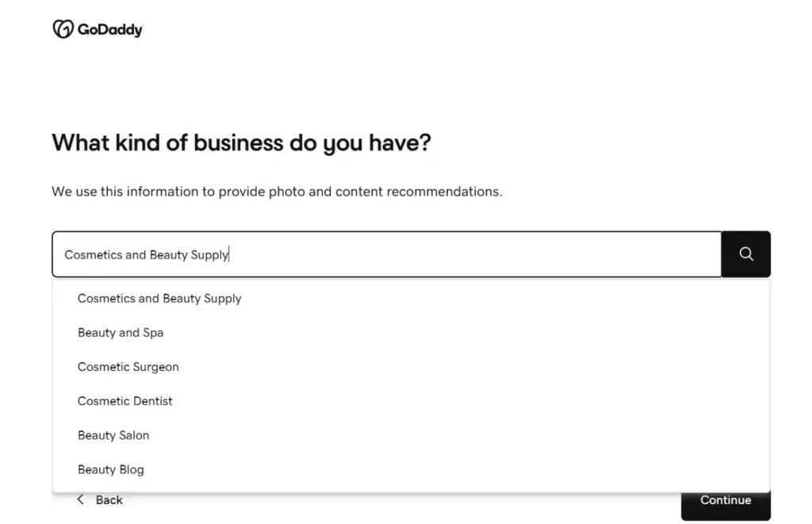Click the heading 'What kind of business'
The height and width of the screenshot is (524, 812).
click(x=241, y=143)
